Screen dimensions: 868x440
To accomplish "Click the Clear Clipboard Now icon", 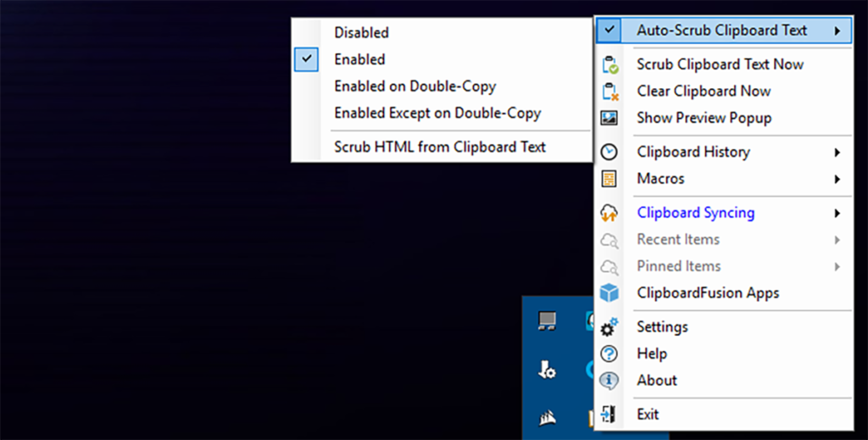I will point(609,92).
